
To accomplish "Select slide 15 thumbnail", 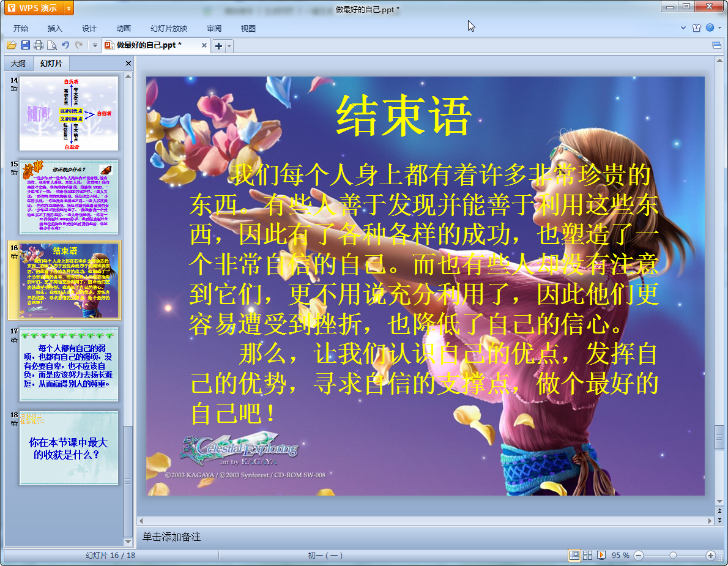I will (x=69, y=197).
